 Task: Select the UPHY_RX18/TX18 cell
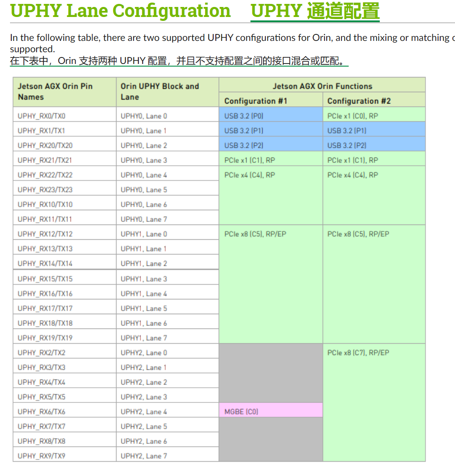65,322
